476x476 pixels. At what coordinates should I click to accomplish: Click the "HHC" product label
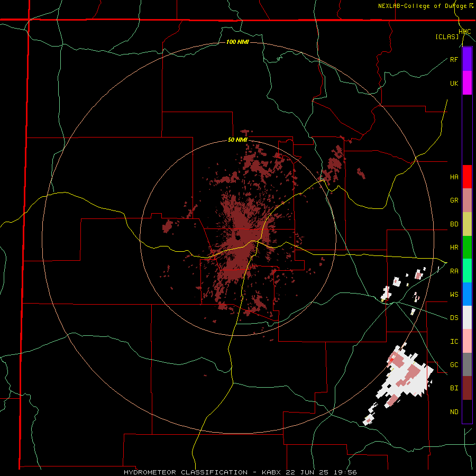coord(465,32)
